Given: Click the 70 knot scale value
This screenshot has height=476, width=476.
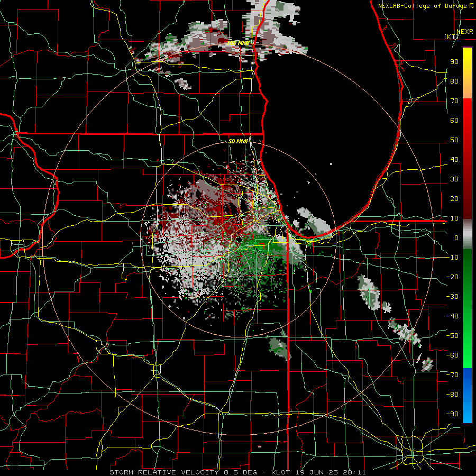Looking at the screenshot, I should point(454,101).
